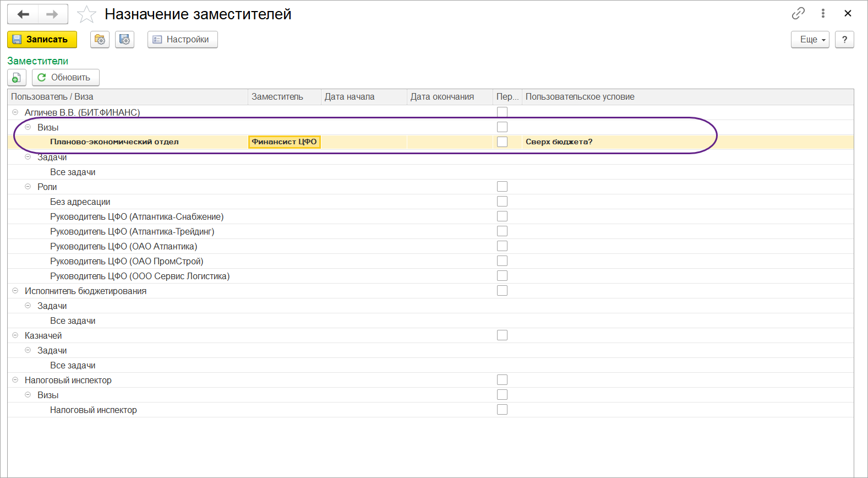The width and height of the screenshot is (868, 478).
Task: Select Все задачи under Исполнитель бюджетирования
Action: tap(430, 321)
